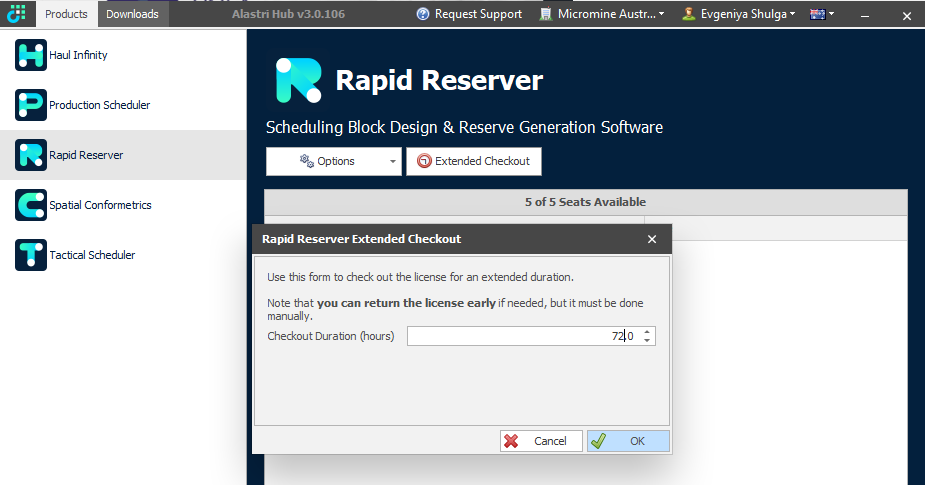Expand the language flag dropdown arrow
The width and height of the screenshot is (925, 485).
point(831,14)
